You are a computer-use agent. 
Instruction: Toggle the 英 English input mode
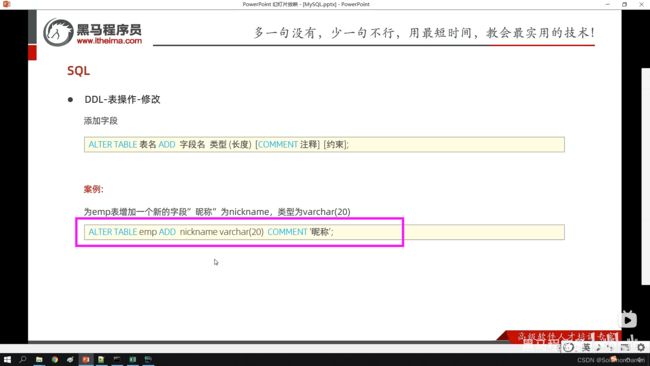pyautogui.click(x=586, y=347)
